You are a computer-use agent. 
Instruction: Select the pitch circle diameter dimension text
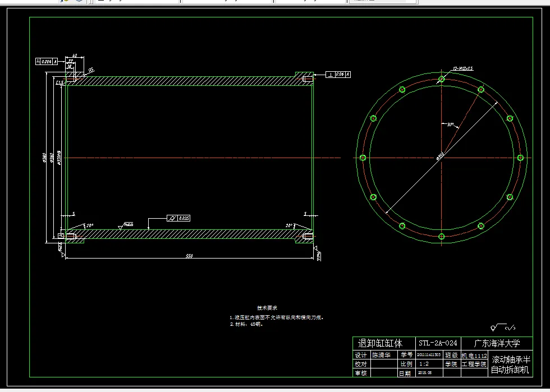pos(441,156)
